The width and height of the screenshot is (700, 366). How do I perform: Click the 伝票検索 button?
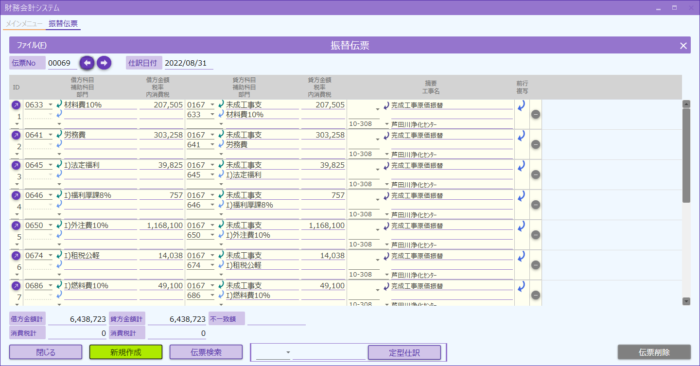tap(206, 352)
